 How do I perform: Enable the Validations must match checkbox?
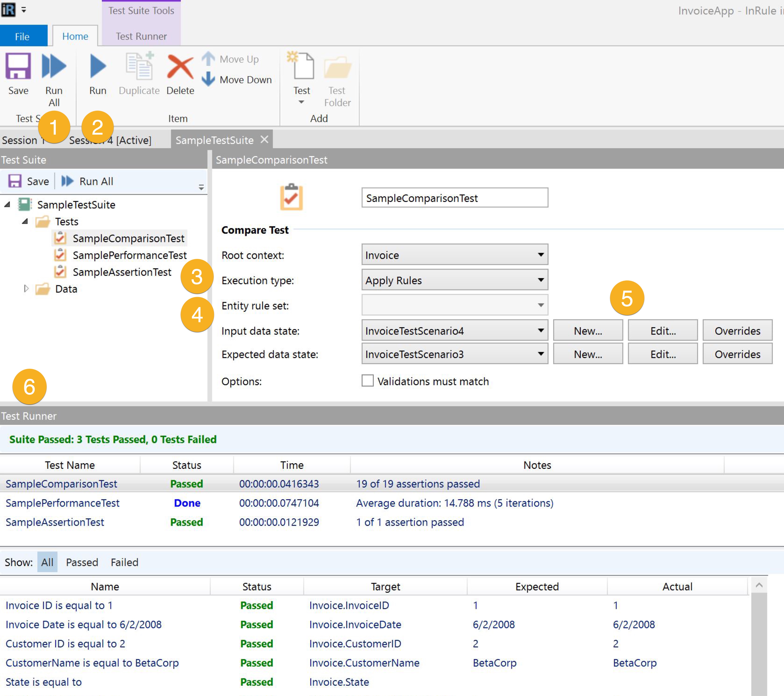367,381
